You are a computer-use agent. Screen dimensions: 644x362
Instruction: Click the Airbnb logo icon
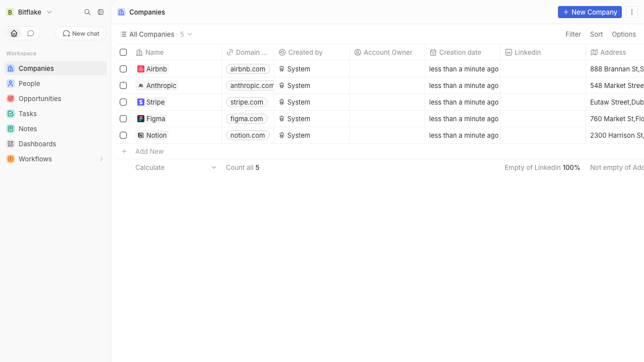click(141, 69)
